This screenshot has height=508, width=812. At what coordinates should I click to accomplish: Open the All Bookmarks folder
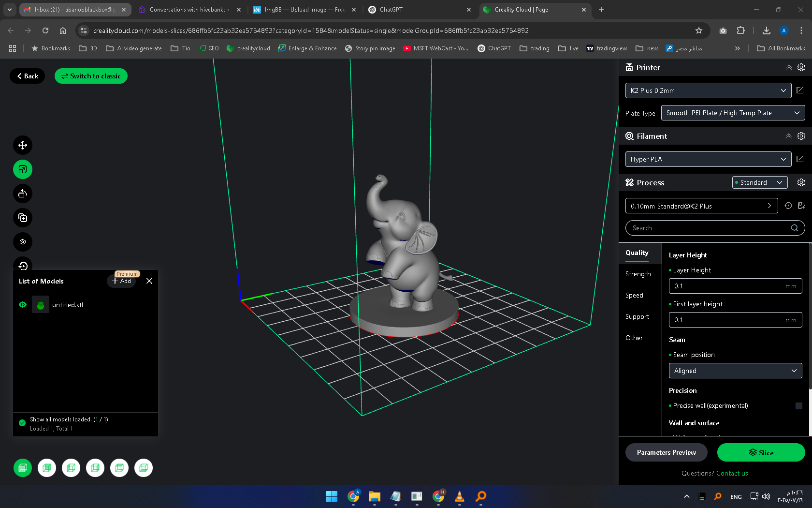tap(781, 48)
